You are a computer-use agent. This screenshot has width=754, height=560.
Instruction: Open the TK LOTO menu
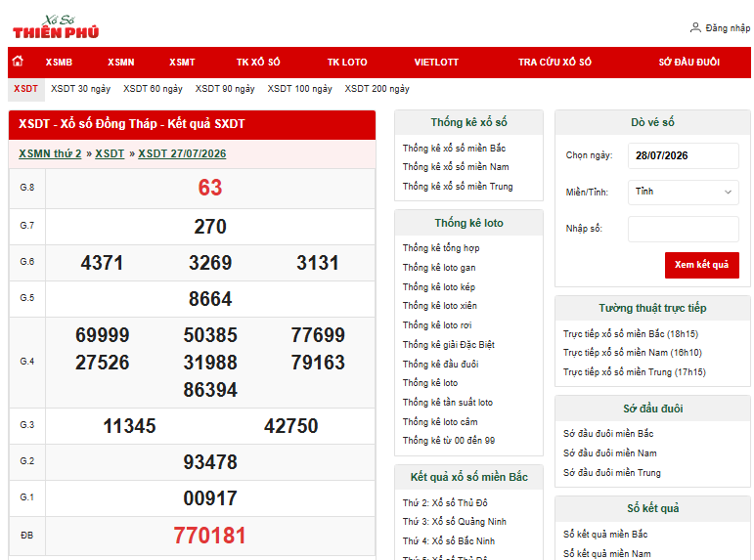347,62
